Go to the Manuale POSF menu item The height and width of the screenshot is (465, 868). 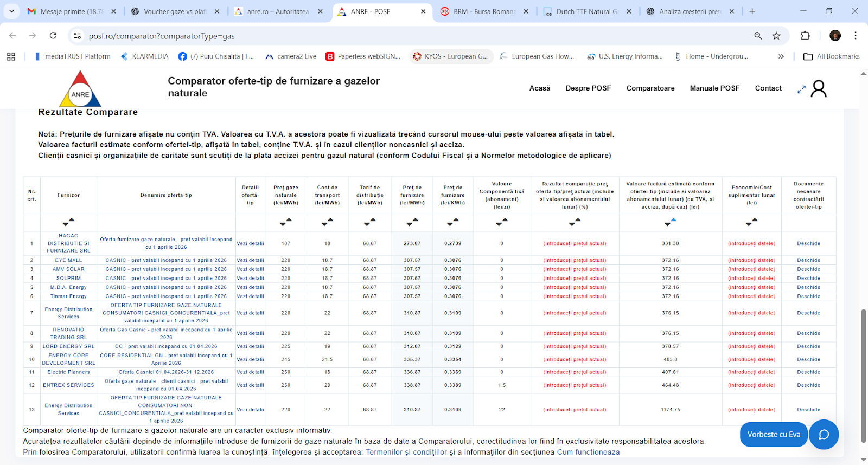714,88
